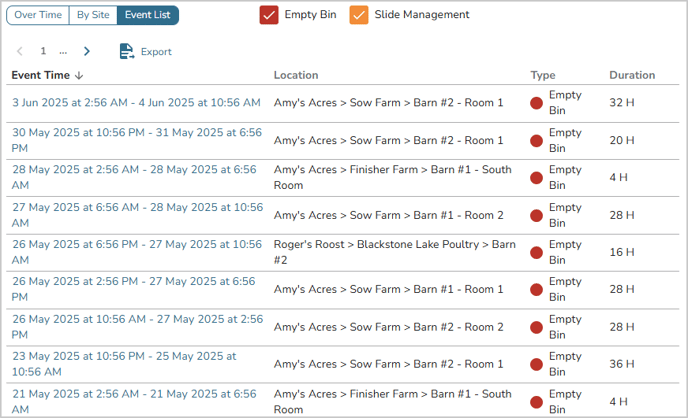Click red dot in 26 May 2:56 PM row

[536, 289]
